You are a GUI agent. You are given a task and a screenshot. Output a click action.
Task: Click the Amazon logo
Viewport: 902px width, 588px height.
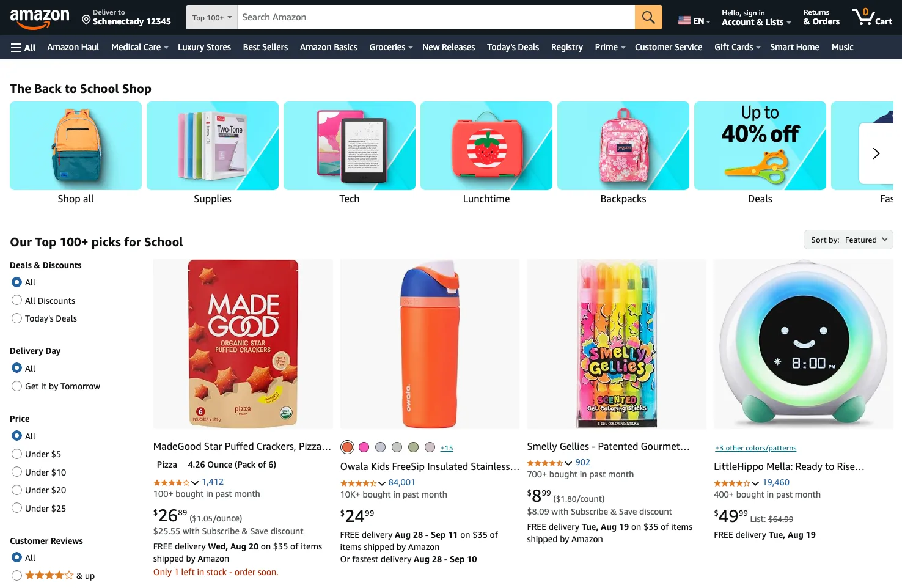40,18
